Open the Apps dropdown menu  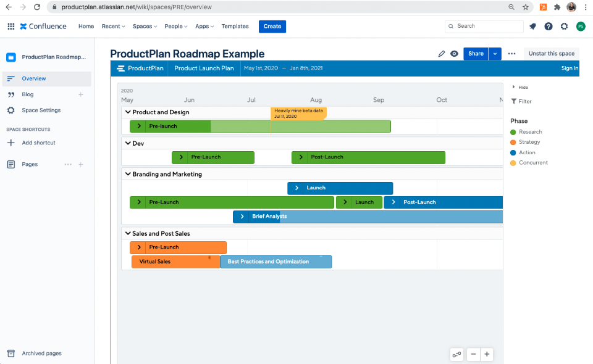(x=204, y=26)
